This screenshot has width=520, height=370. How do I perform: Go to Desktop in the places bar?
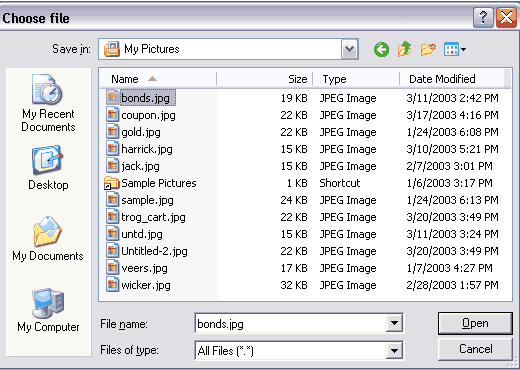coord(48,167)
